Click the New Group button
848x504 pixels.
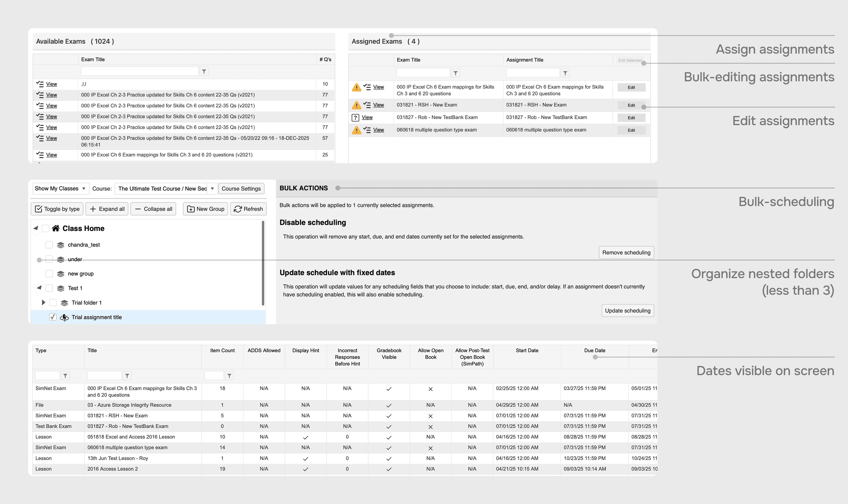tap(206, 209)
